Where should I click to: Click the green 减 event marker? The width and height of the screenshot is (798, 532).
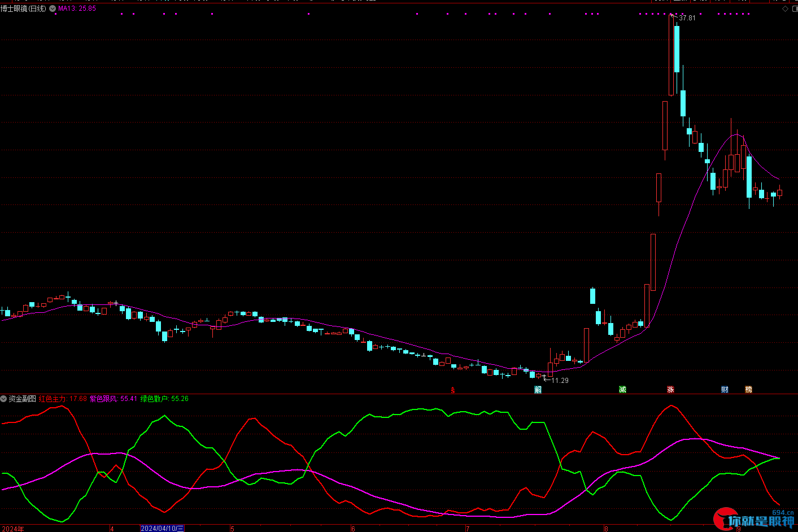coord(622,390)
